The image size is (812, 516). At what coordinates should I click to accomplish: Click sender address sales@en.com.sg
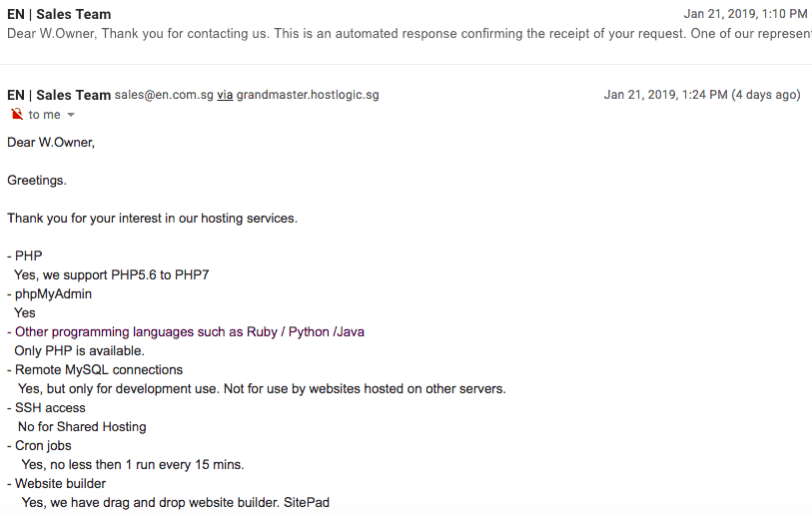pyautogui.click(x=164, y=95)
